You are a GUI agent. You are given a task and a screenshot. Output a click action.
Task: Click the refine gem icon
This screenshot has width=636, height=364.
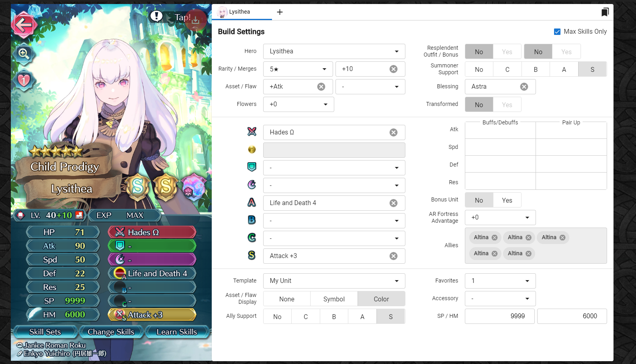(x=252, y=149)
